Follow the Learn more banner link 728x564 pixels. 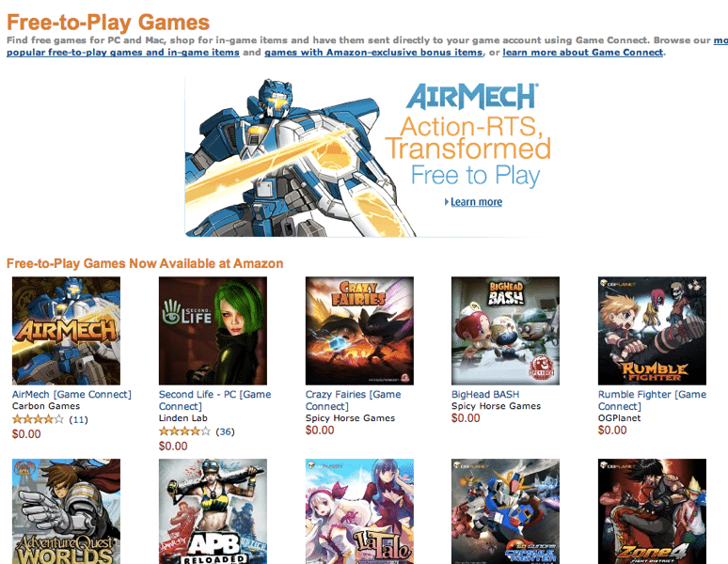tap(476, 202)
